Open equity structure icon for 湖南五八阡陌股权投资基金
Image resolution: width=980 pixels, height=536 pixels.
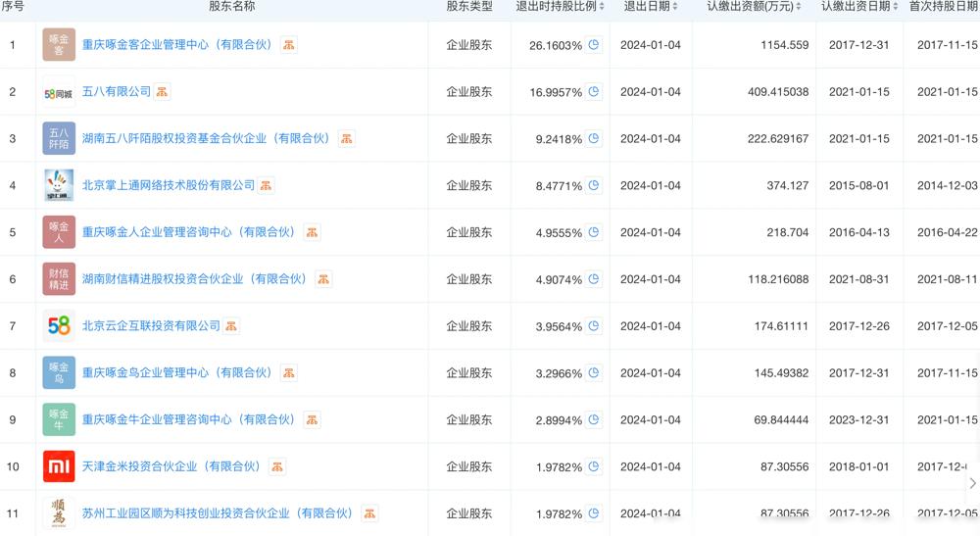pos(346,139)
